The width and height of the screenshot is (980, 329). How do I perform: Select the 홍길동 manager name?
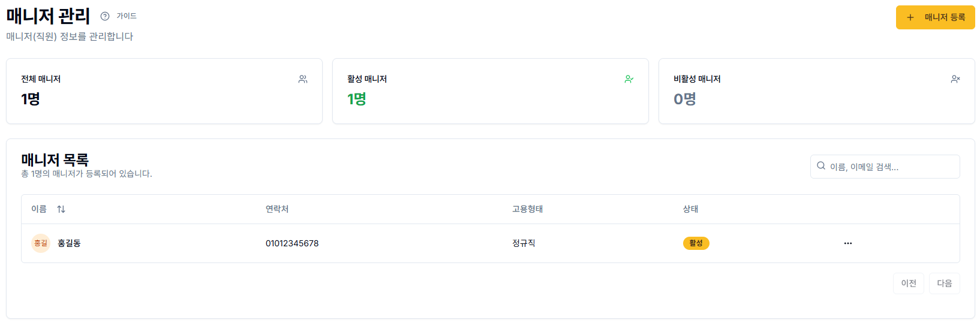click(x=70, y=243)
